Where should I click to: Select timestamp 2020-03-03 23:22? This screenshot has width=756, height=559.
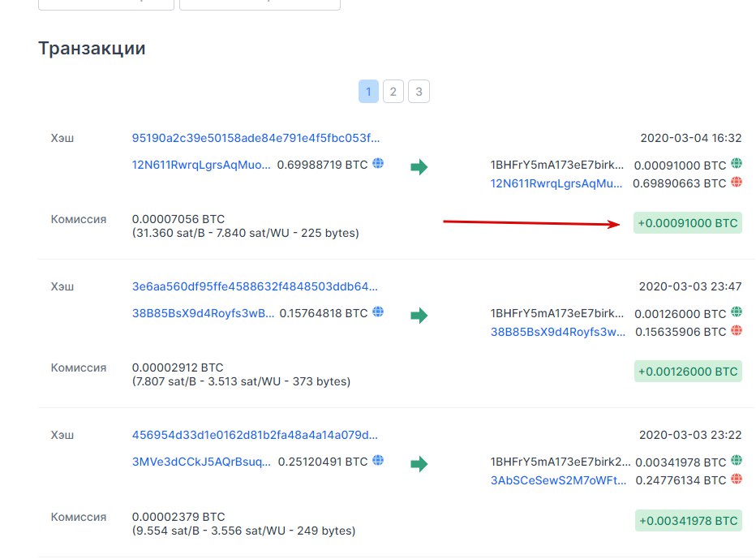tap(690, 435)
